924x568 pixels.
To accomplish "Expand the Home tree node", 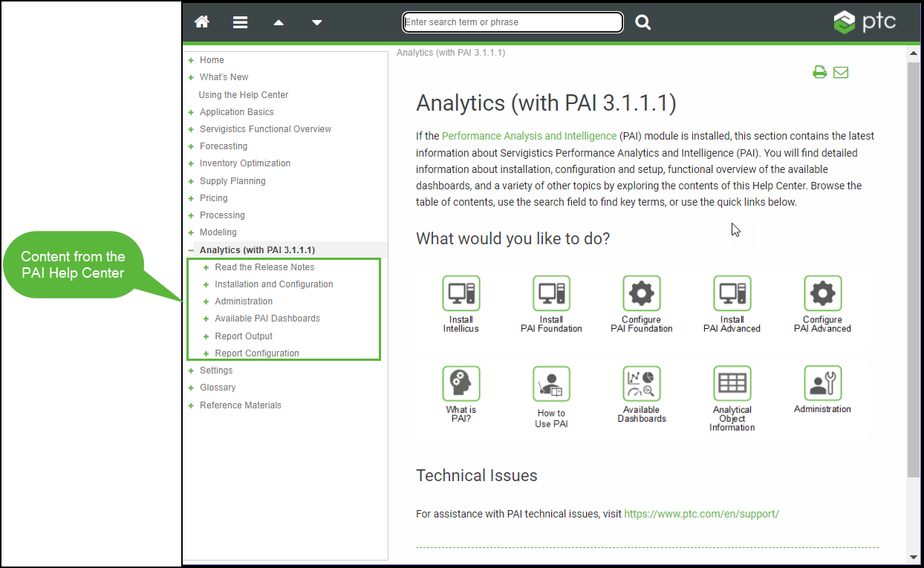I will [x=191, y=60].
